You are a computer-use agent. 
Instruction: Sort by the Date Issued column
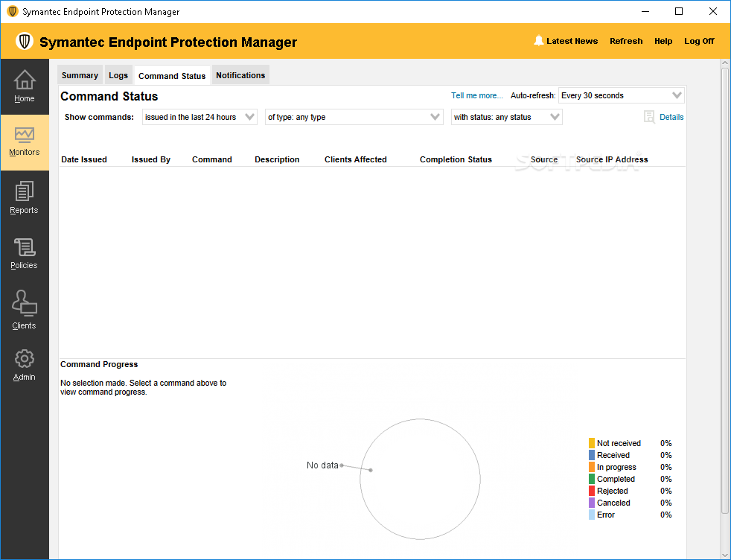84,159
